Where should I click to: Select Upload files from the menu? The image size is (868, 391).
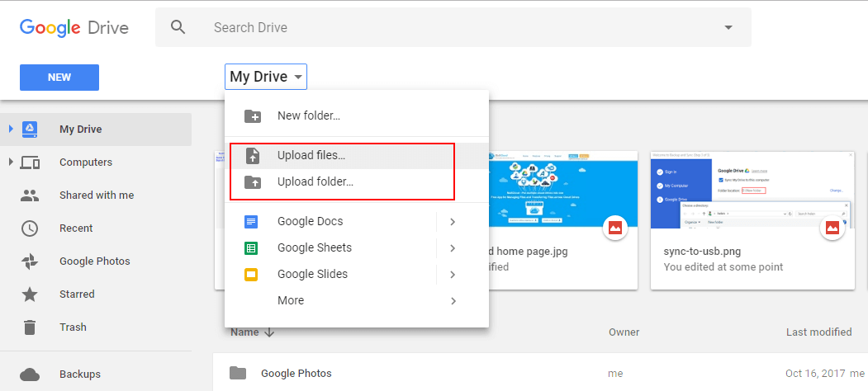311,155
